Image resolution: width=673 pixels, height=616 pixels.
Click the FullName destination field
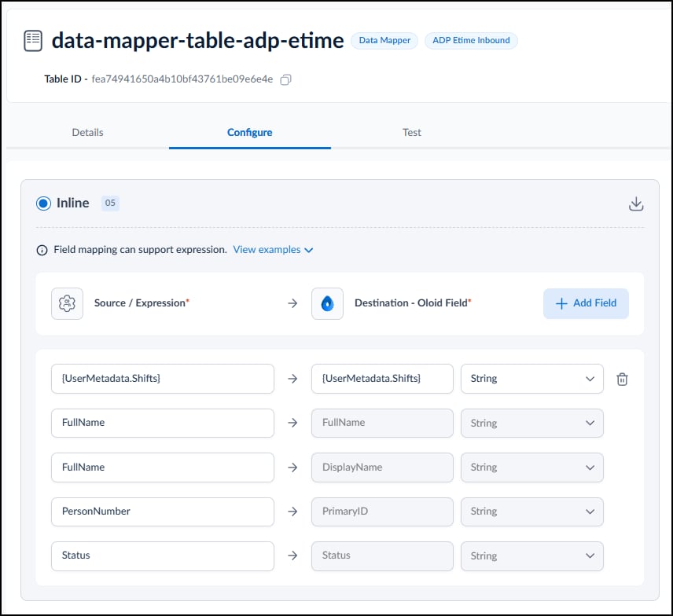coord(382,423)
